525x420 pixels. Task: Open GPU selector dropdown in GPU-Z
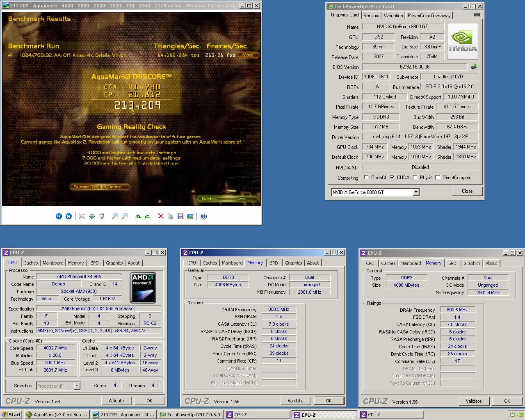[416, 192]
